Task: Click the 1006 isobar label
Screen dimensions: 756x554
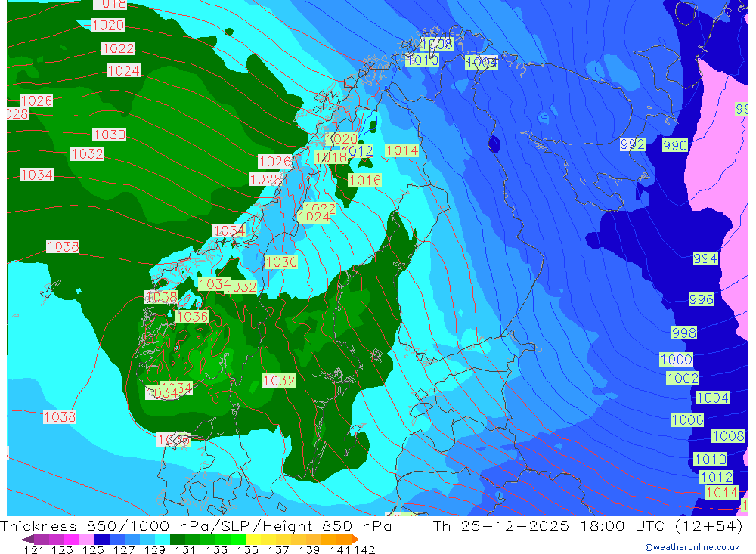Action: tap(687, 419)
